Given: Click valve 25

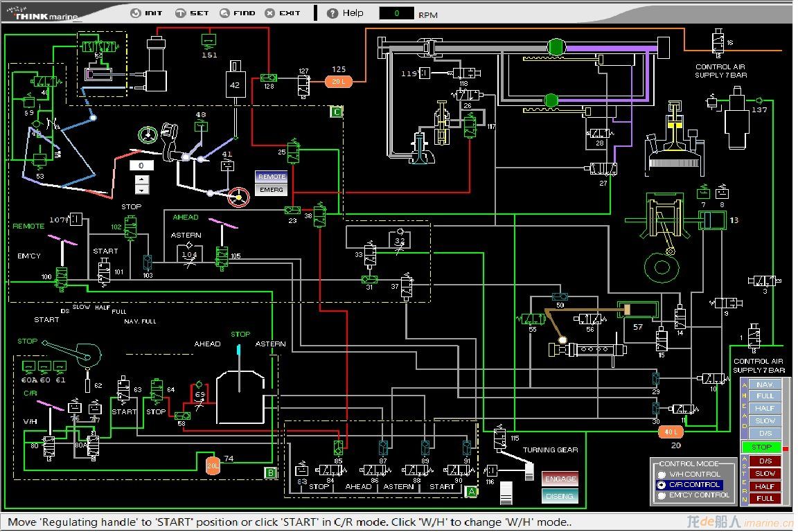Looking at the screenshot, I should (x=294, y=151).
